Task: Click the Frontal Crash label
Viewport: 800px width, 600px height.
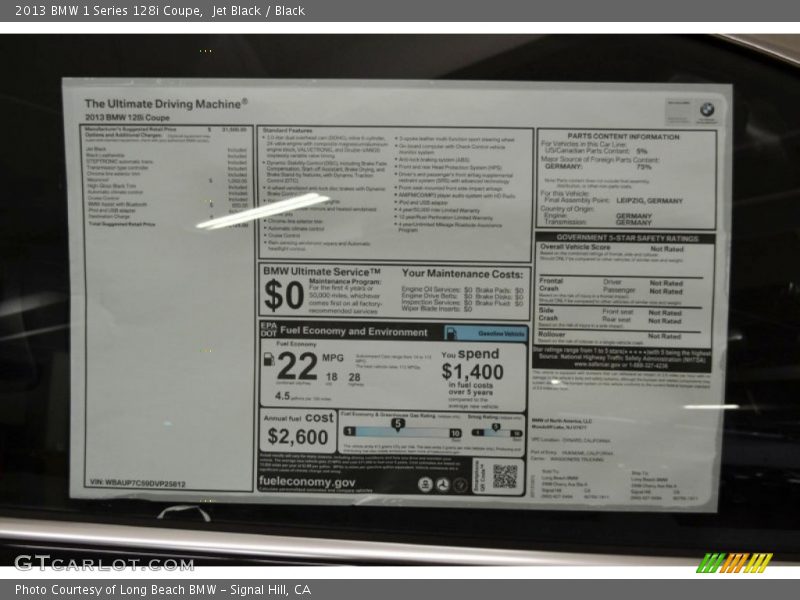Action: [x=551, y=285]
